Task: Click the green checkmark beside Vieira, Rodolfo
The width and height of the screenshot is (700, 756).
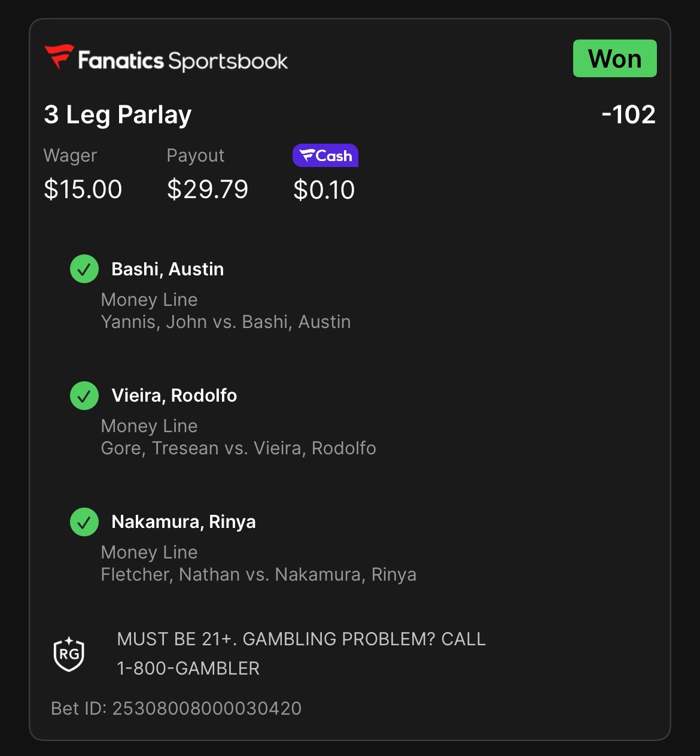Action: pyautogui.click(x=84, y=396)
